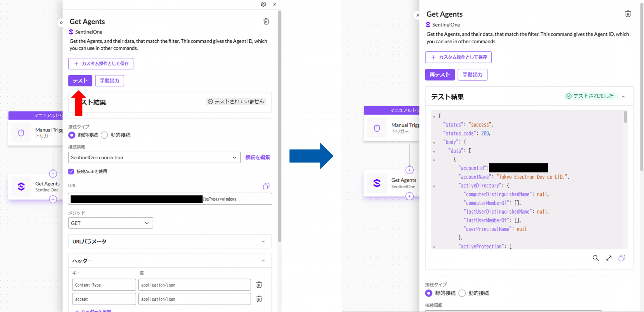Select 動的接続 radio in left panel
Image resolution: width=644 pixels, height=312 pixels.
click(x=105, y=135)
